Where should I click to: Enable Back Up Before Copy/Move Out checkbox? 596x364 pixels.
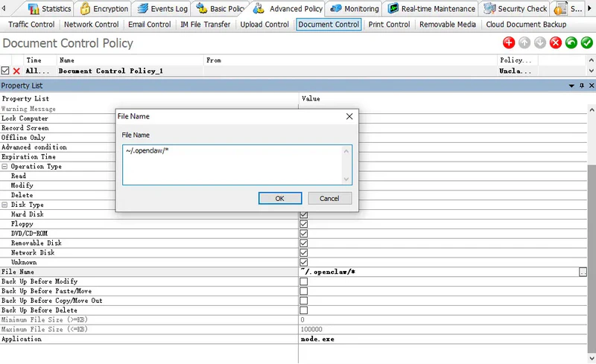[303, 301]
